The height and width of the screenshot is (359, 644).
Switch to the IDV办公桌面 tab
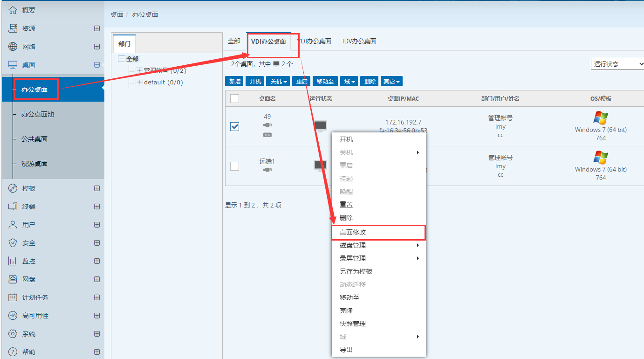tap(359, 41)
